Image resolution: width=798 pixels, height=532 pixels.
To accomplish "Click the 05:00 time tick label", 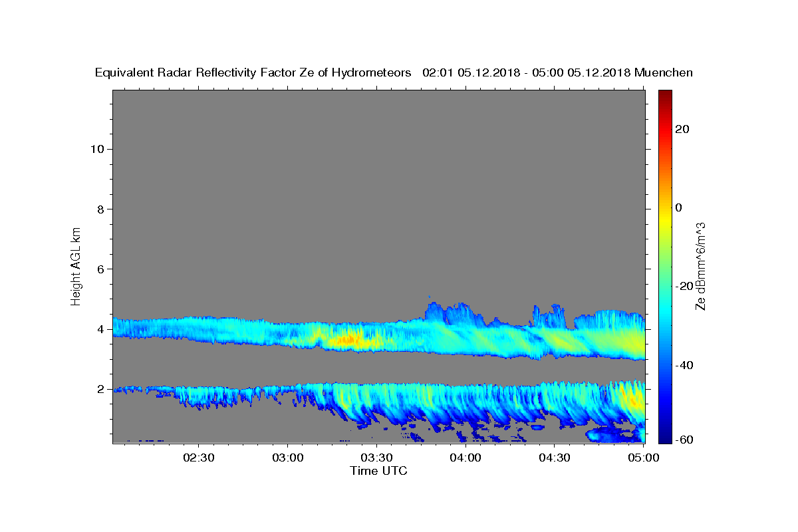I will [x=643, y=458].
